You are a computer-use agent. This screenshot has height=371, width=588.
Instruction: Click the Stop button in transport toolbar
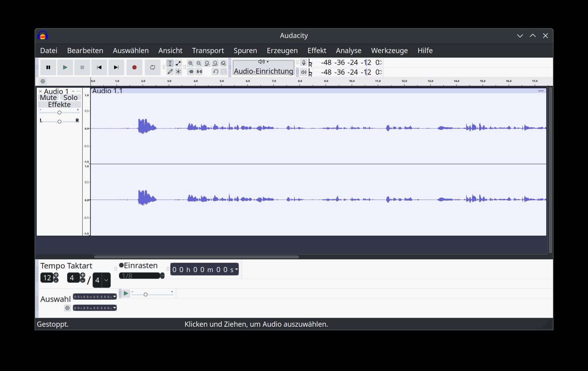click(x=82, y=67)
